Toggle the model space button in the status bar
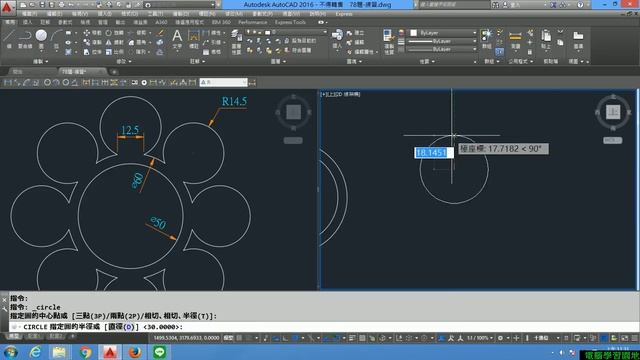Screen dimensions: 640x360 (229, 338)
